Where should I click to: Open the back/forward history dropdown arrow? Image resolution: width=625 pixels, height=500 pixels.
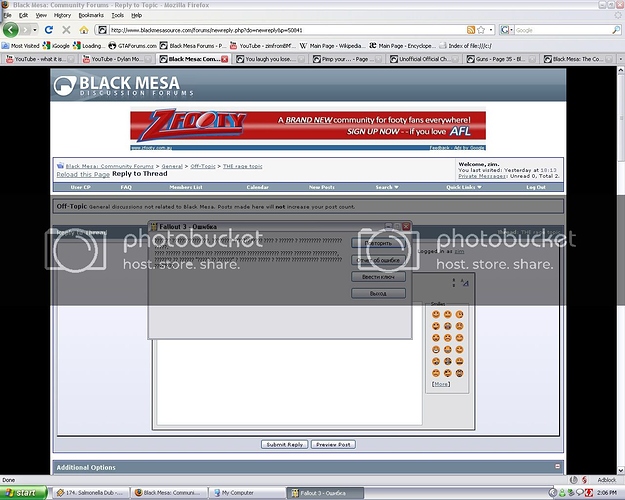pos(35,30)
